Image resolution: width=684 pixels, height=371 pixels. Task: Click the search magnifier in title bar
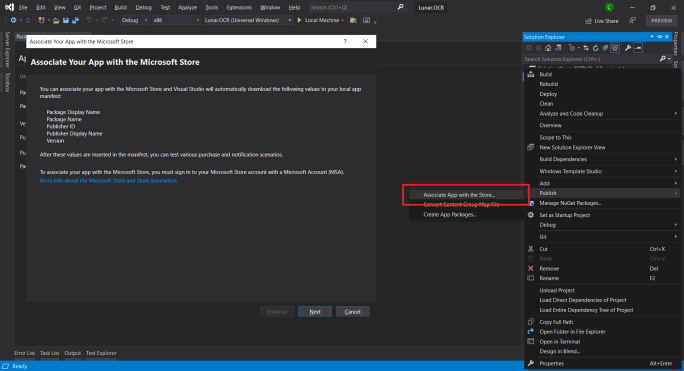tap(400, 7)
